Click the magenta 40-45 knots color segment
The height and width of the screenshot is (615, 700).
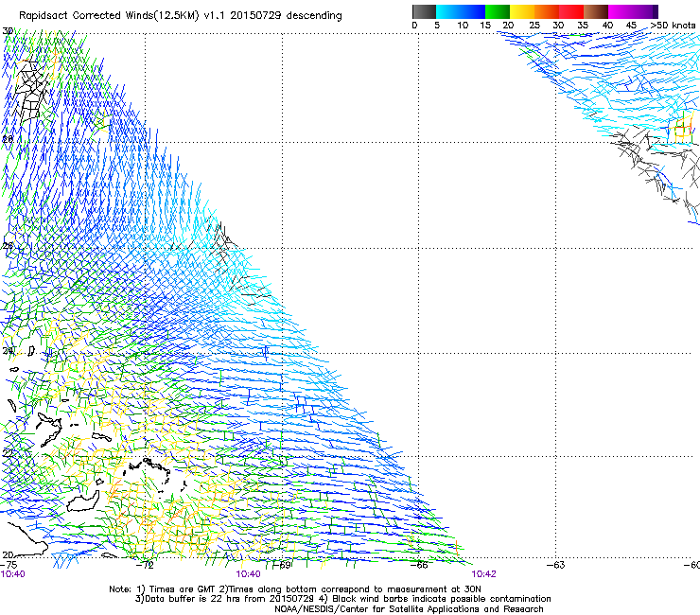[621, 11]
